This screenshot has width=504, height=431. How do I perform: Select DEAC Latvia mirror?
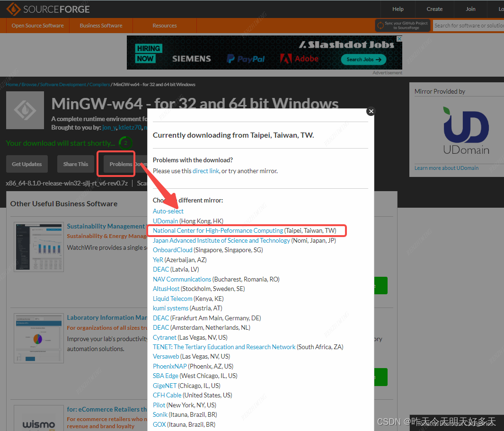tap(161, 269)
